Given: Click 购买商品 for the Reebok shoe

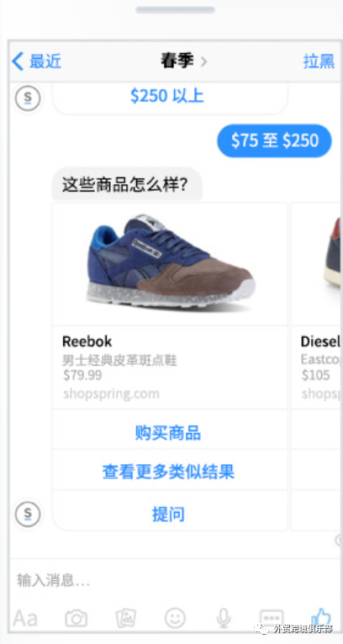Looking at the screenshot, I should pyautogui.click(x=170, y=432).
